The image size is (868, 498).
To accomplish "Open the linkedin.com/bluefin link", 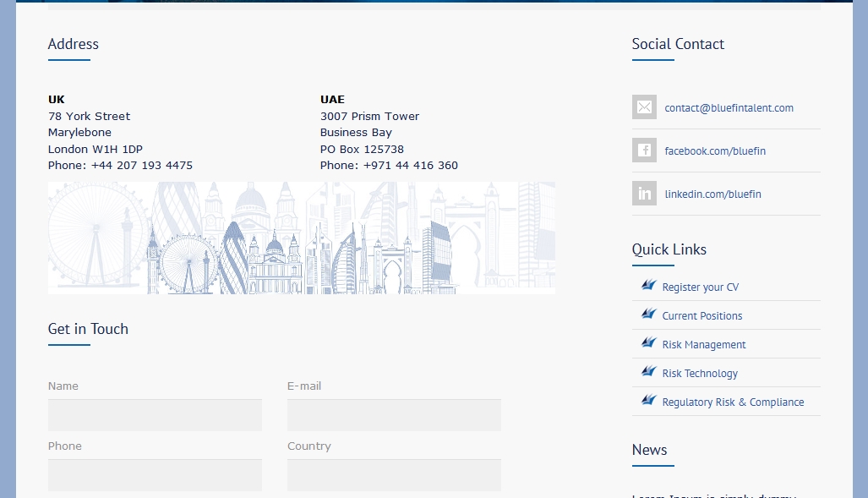I will pyautogui.click(x=712, y=194).
